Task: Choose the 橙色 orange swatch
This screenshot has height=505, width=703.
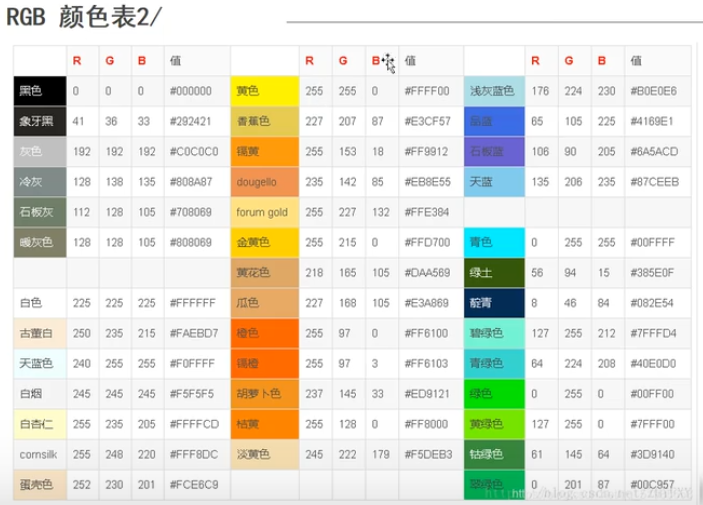Action: (x=265, y=333)
